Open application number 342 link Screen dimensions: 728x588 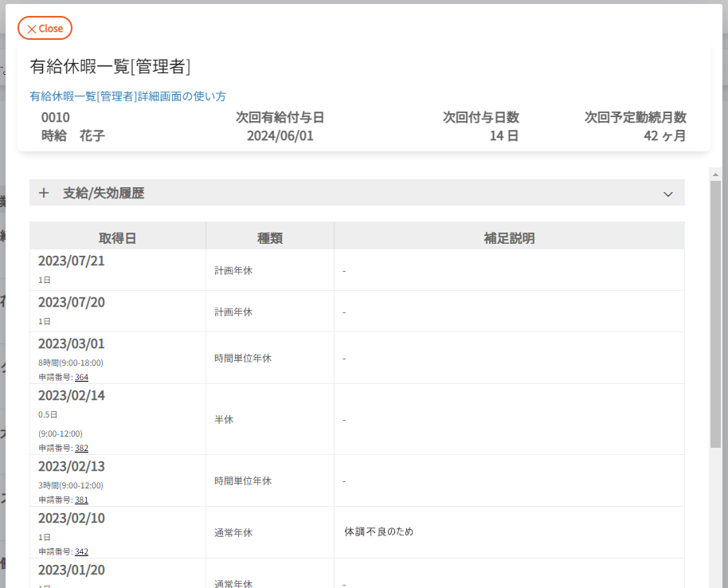81,551
